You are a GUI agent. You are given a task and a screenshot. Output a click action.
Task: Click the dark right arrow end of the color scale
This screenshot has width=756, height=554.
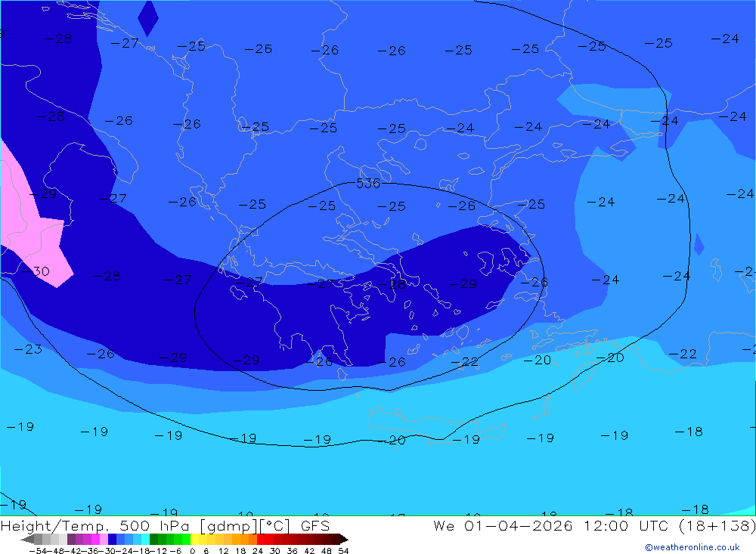point(344,540)
